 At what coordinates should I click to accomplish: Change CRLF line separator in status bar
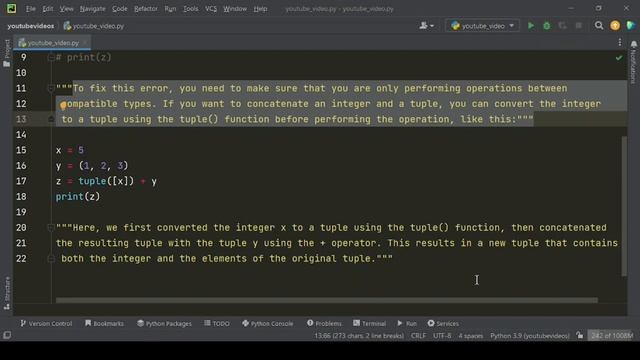418,336
